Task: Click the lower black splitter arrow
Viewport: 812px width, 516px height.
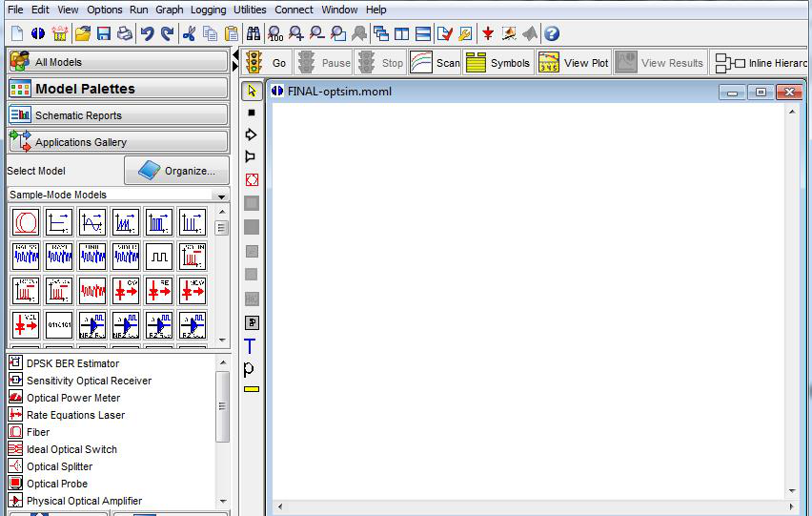Action: [235, 67]
